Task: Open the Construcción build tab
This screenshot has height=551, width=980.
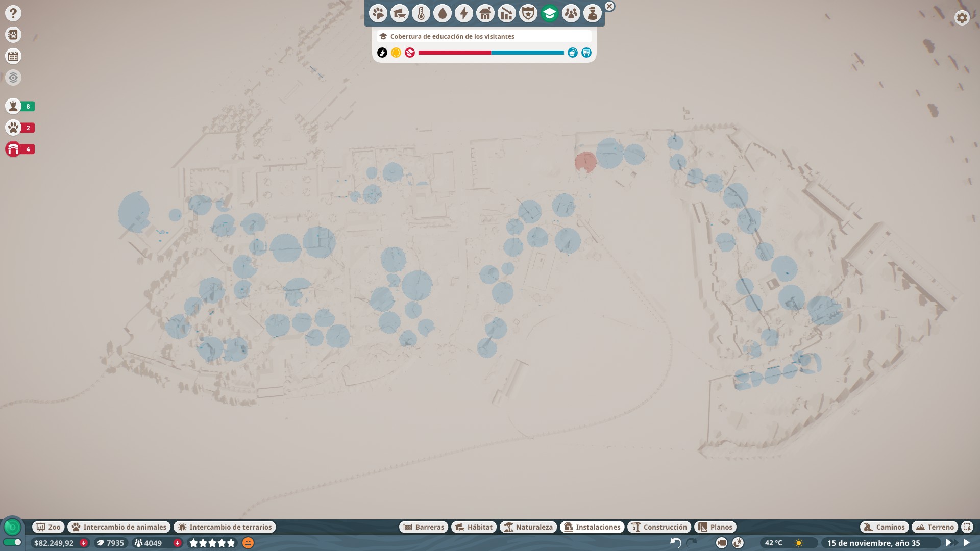Action: (x=659, y=527)
